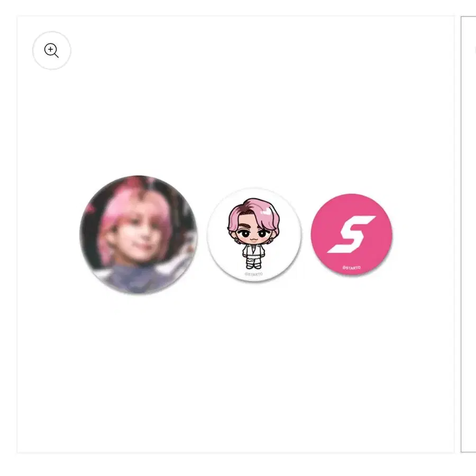This screenshot has width=476, height=476.
Task: Click the partially visible next panel at right
Action: pos(468,234)
